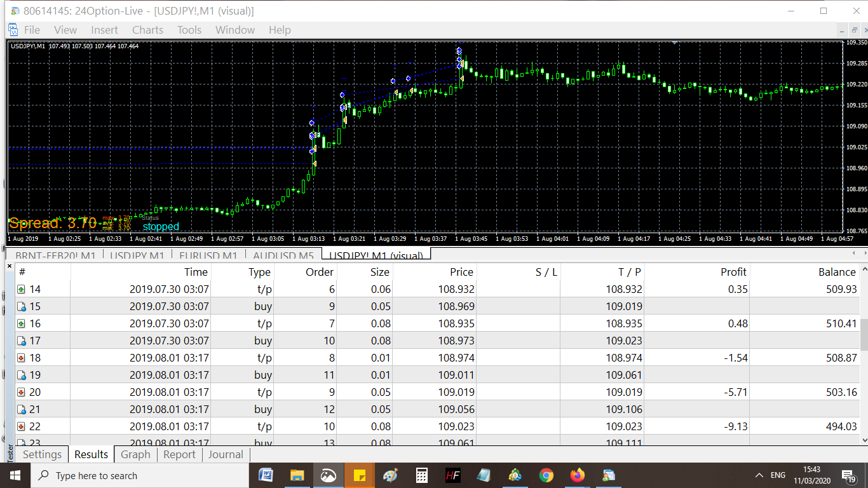Click the order 14 take-profit row icon
The width and height of the screenshot is (868, 488).
pos(21,289)
